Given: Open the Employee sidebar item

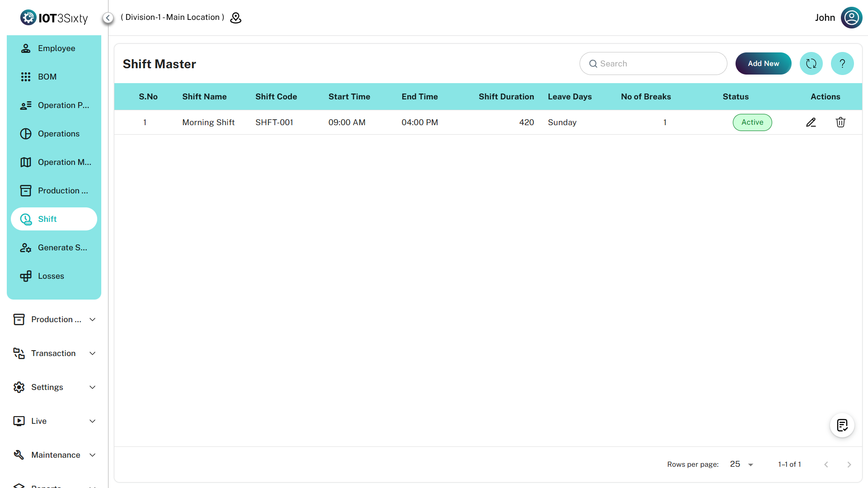Looking at the screenshot, I should pyautogui.click(x=56, y=48).
